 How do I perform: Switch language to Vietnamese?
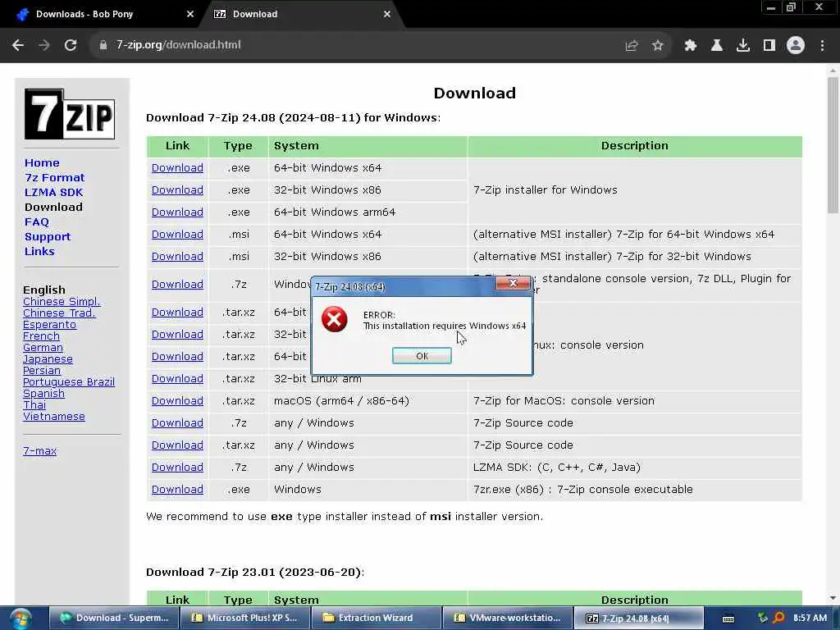54,416
